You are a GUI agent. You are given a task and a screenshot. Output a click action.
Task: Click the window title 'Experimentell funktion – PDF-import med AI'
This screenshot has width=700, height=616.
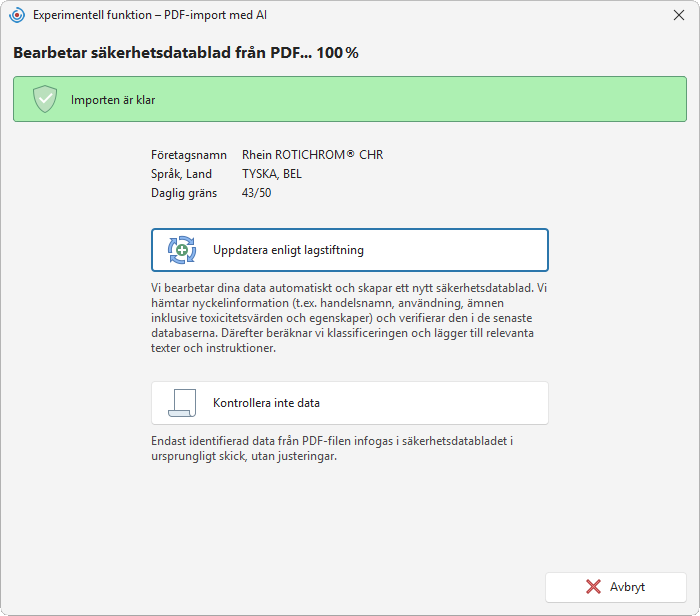(150, 15)
